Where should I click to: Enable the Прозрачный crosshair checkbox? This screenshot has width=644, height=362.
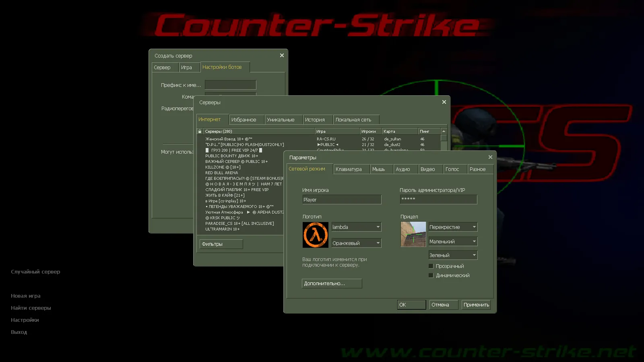point(431,266)
